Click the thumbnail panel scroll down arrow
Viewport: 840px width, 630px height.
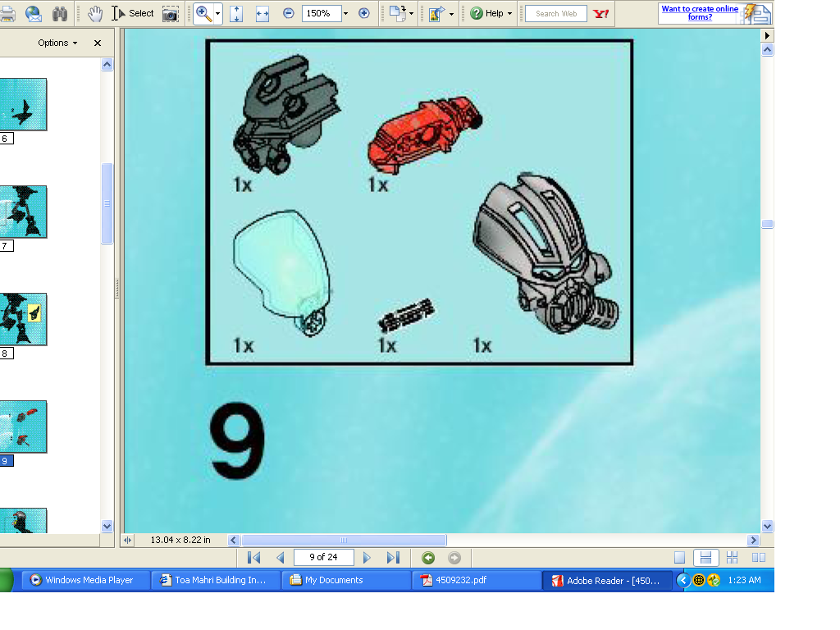(x=107, y=526)
